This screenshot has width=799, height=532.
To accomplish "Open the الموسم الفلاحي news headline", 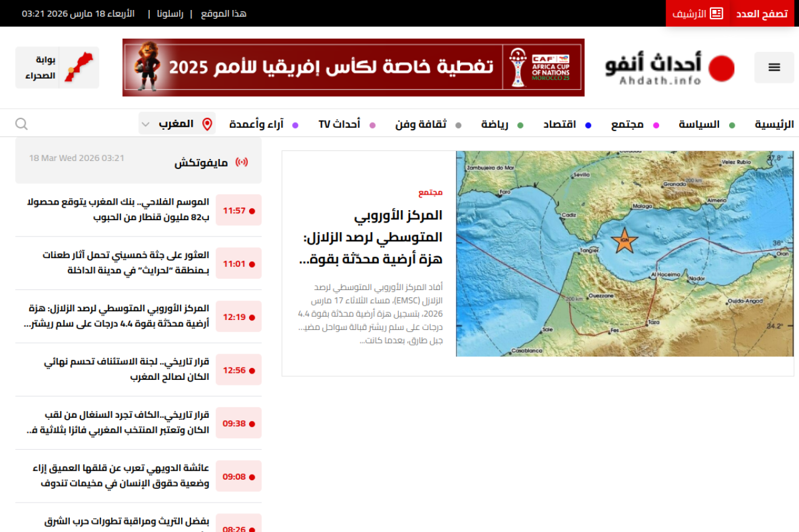I will point(118,210).
